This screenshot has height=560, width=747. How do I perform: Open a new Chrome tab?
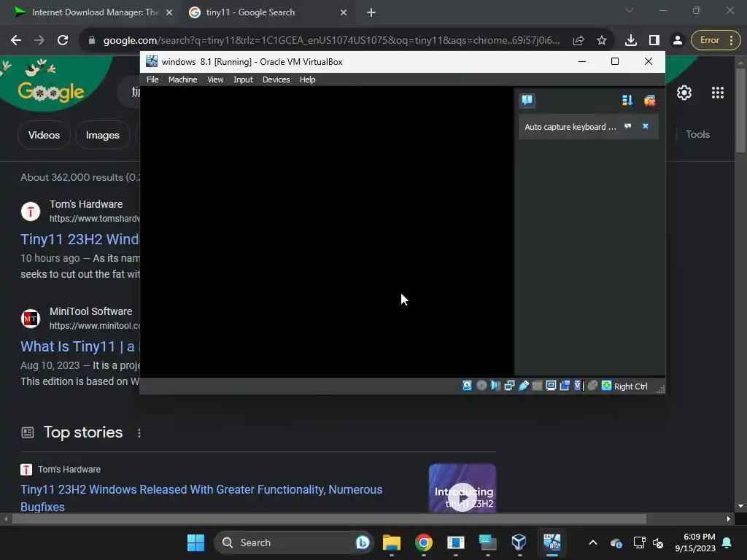click(x=371, y=13)
